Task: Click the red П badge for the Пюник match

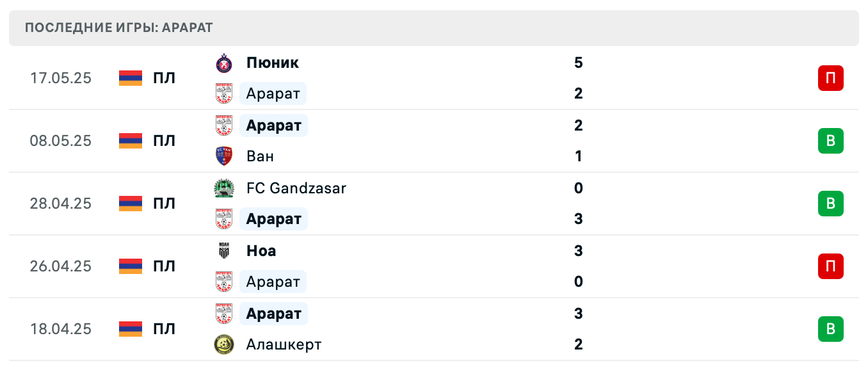Action: [830, 78]
